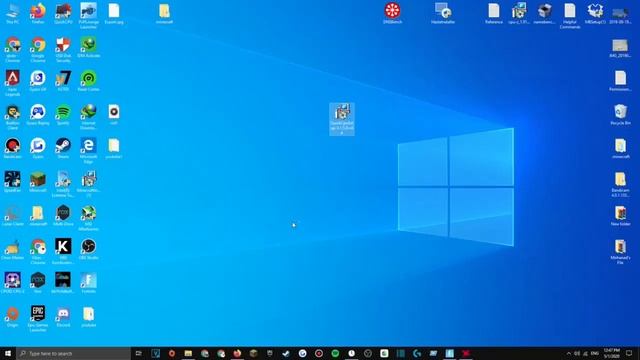Open the black K logo desktop shortcut
The width and height of the screenshot is (640, 360).
pos(63,251)
